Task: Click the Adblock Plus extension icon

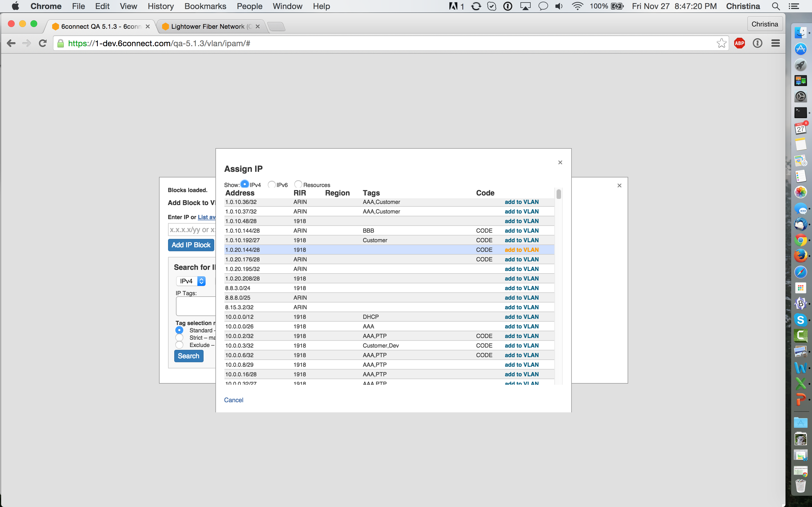Action: (x=739, y=43)
